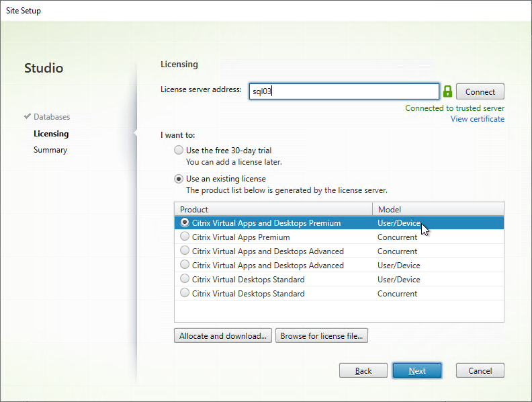Choose Virtual Apps and Desktops Advanced User/Device radio

tap(185, 264)
